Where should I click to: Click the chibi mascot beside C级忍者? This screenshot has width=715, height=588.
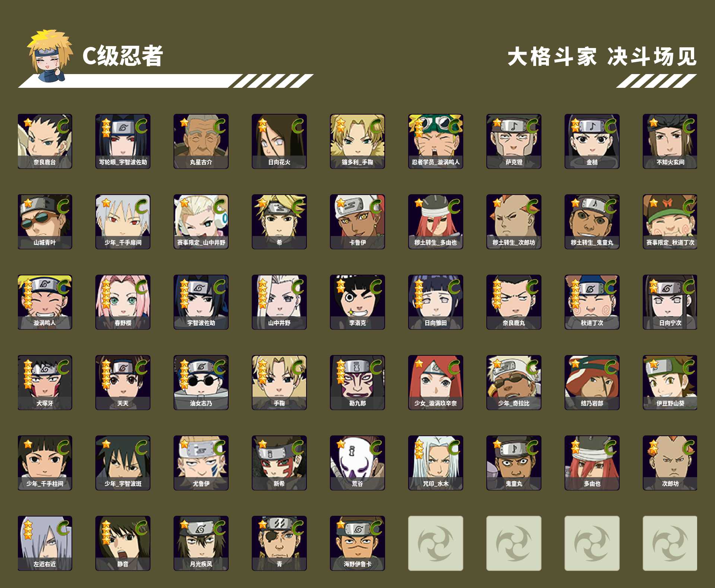(50, 56)
